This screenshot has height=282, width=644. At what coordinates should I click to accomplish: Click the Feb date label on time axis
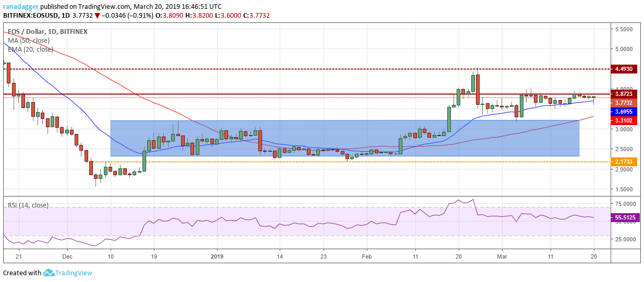click(367, 256)
